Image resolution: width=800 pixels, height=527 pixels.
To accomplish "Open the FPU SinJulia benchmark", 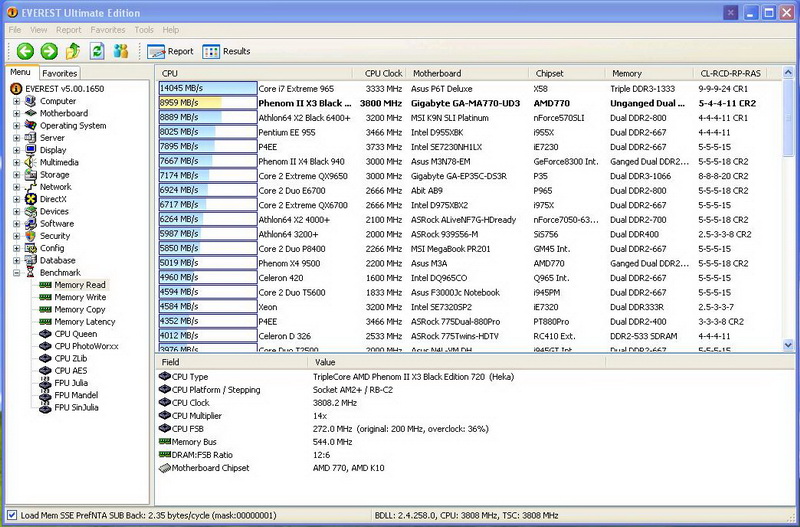I will [x=76, y=407].
